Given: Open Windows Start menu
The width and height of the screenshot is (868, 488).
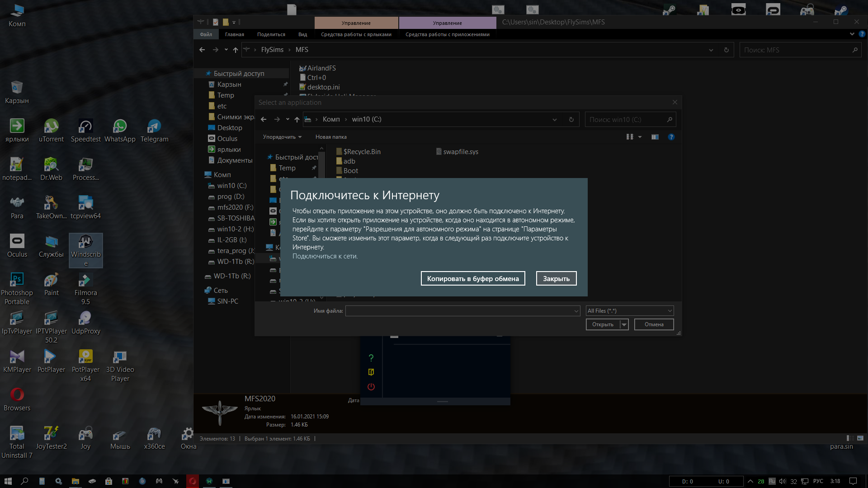Looking at the screenshot, I should coord(8,481).
